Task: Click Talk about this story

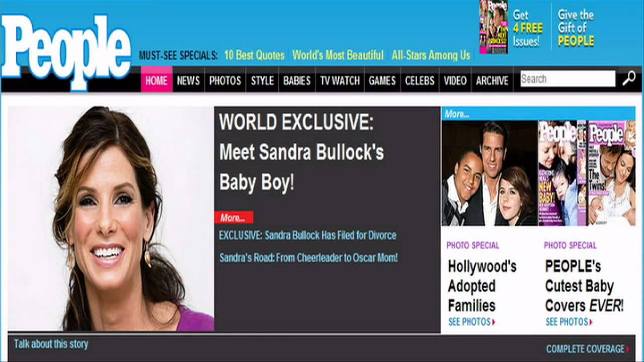Action: point(51,344)
